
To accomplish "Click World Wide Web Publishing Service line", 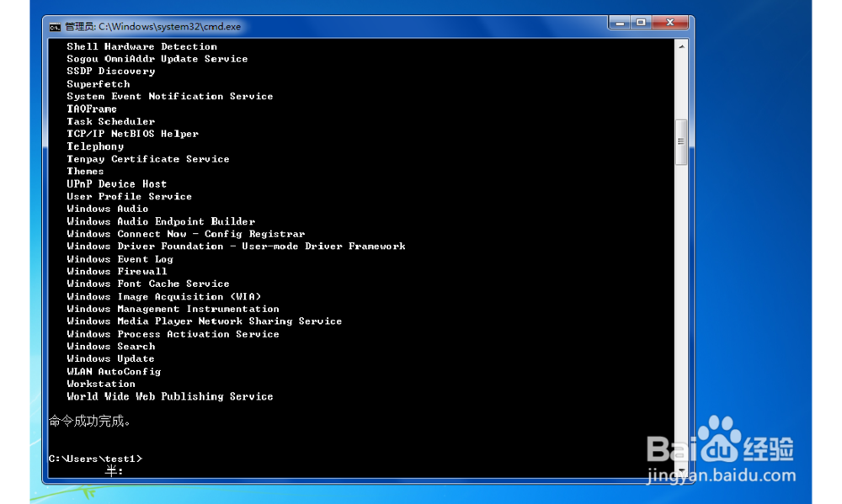I will pos(170,396).
